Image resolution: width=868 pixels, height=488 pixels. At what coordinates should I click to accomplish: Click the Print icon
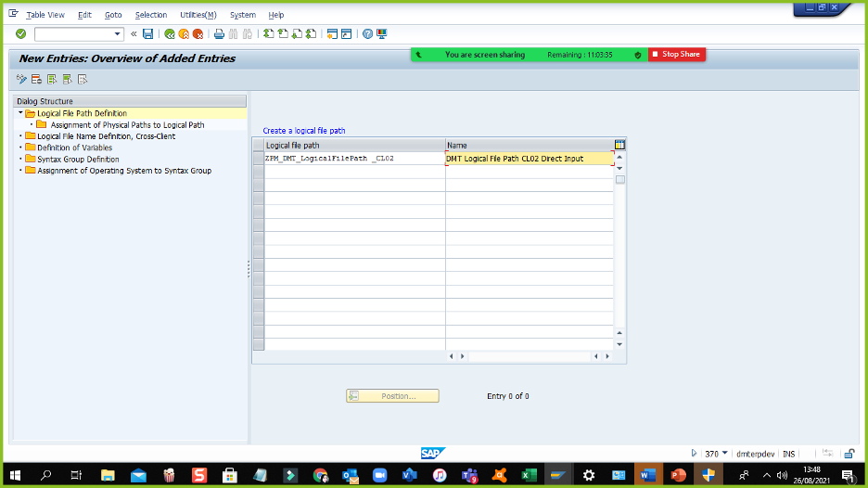[219, 34]
